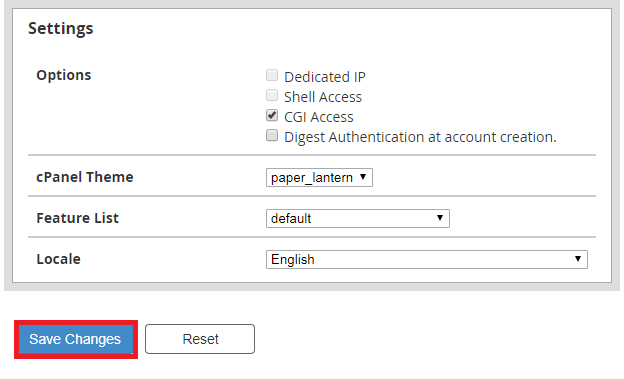Click the arrow of the paper_lantern selector

(x=363, y=177)
